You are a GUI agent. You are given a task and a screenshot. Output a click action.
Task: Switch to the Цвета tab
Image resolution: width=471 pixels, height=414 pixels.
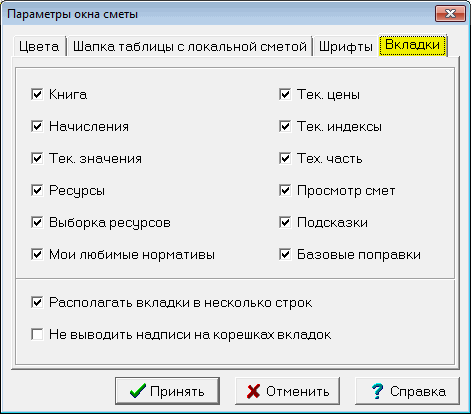coord(39,46)
